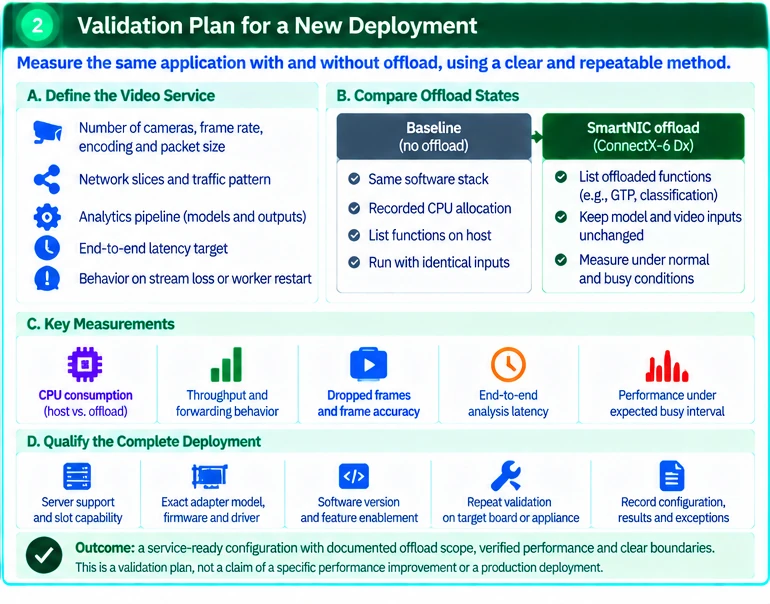770x604 pixels.
Task: Click 'Performance under expected busy interval' label
Action: click(667, 403)
